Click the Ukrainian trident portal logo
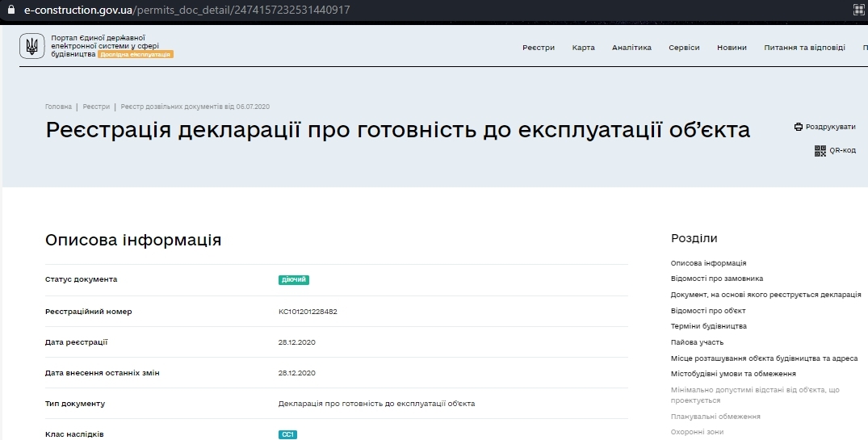868x440 pixels. click(32, 46)
